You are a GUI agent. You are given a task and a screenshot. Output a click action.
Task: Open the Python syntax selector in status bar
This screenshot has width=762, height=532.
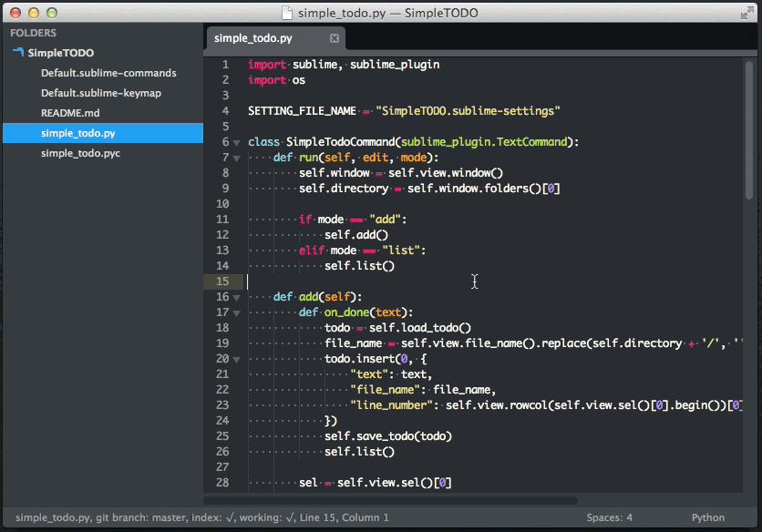708,517
